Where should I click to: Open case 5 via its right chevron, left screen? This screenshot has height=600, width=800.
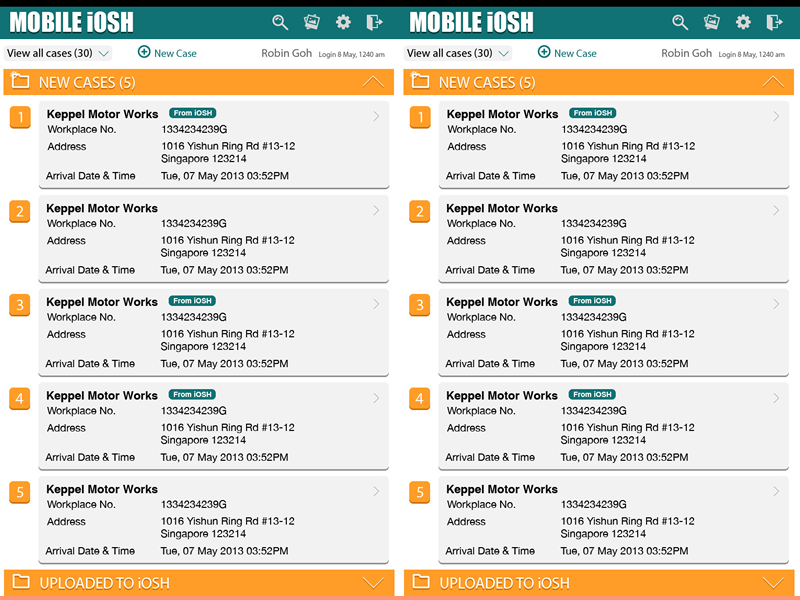click(x=376, y=491)
